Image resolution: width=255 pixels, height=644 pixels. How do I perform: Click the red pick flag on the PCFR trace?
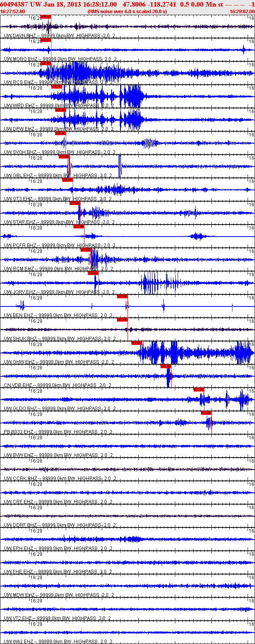[x=79, y=226]
